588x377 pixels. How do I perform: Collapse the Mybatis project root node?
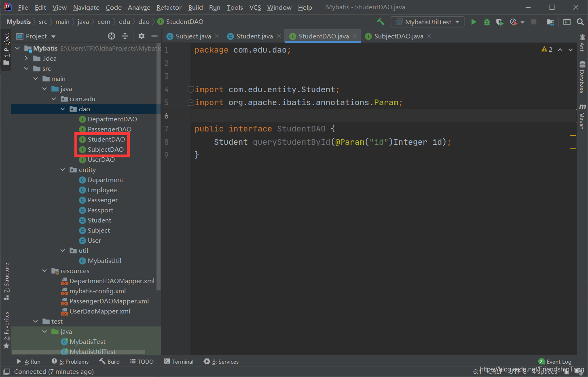[17, 48]
